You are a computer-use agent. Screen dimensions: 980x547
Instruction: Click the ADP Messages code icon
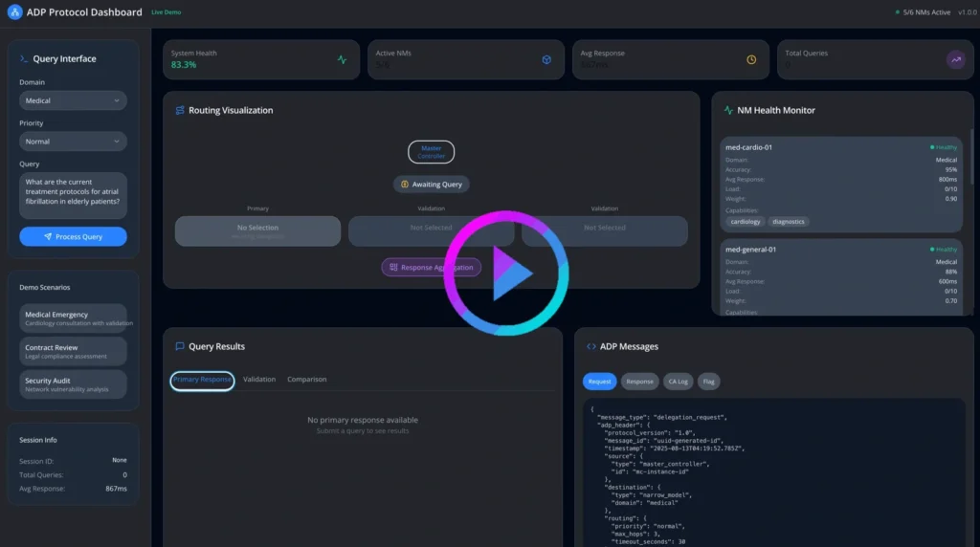(591, 346)
